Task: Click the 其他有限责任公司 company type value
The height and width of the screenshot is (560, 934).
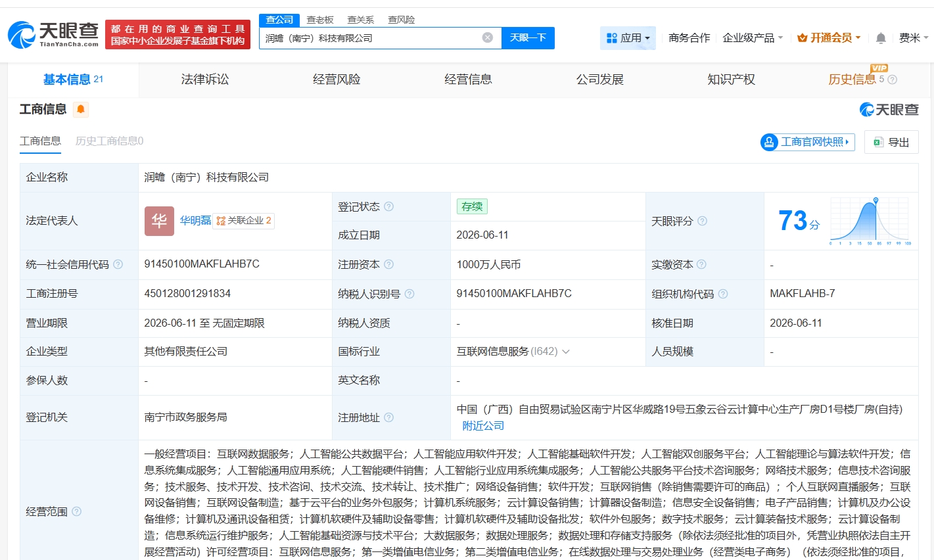Action: pos(186,352)
